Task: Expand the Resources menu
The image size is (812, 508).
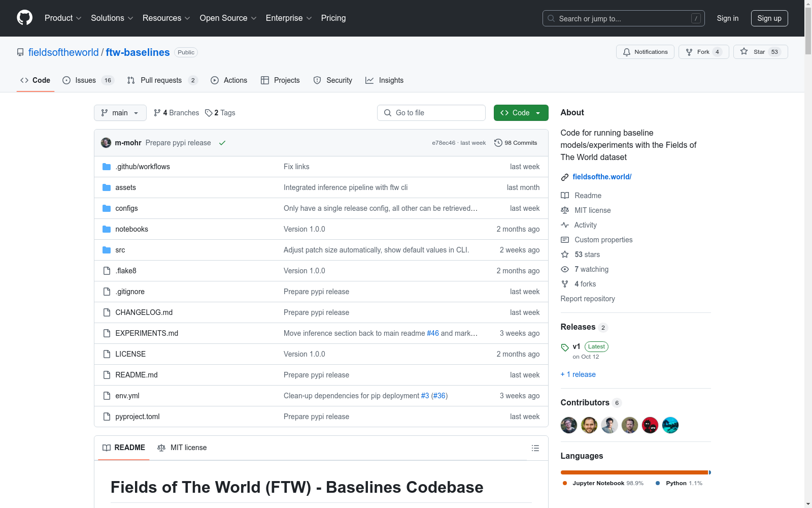Action: point(166,18)
